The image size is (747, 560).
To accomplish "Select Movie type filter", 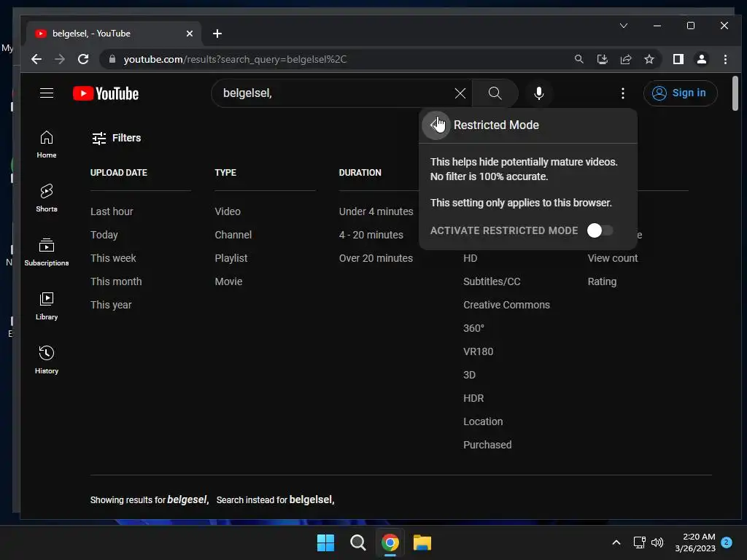I will pos(228,281).
